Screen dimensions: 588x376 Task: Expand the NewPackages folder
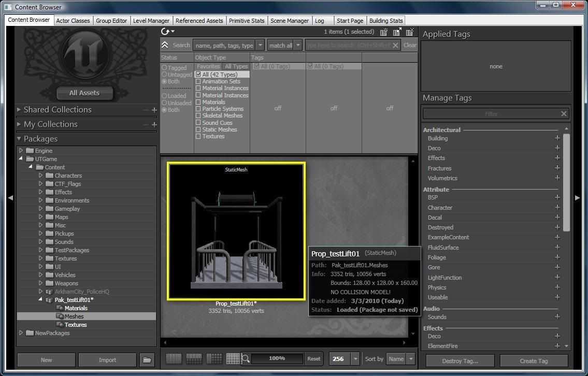coord(21,332)
